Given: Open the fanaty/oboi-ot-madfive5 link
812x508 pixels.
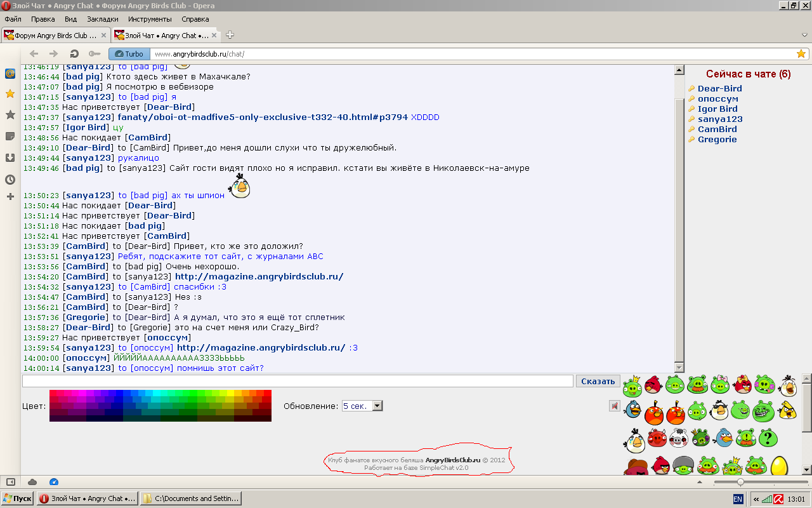Looking at the screenshot, I should (263, 117).
